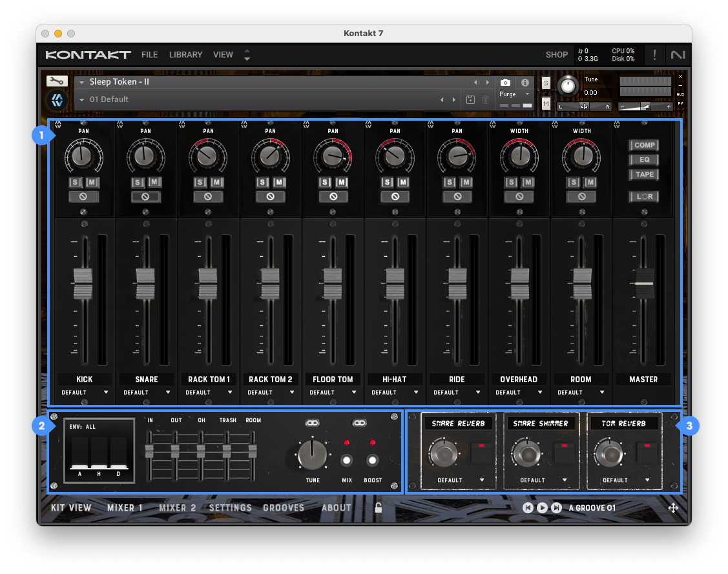Open the instrument info icon
The image size is (728, 574).
525,83
